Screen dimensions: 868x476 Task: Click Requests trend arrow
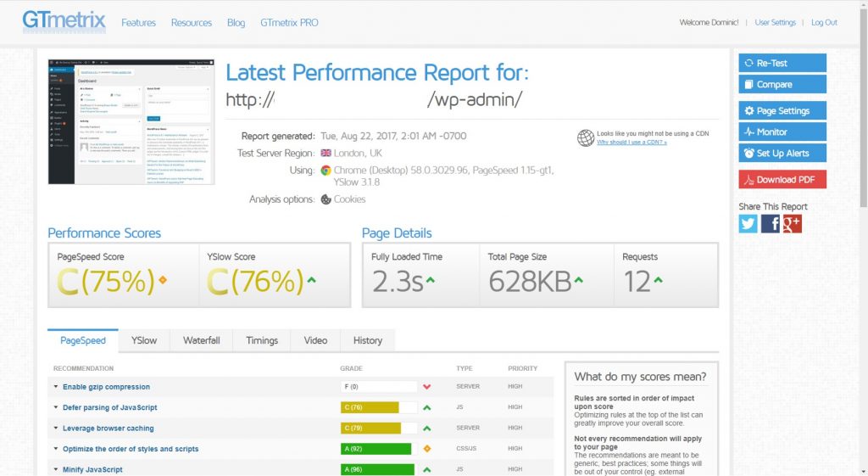[658, 280]
